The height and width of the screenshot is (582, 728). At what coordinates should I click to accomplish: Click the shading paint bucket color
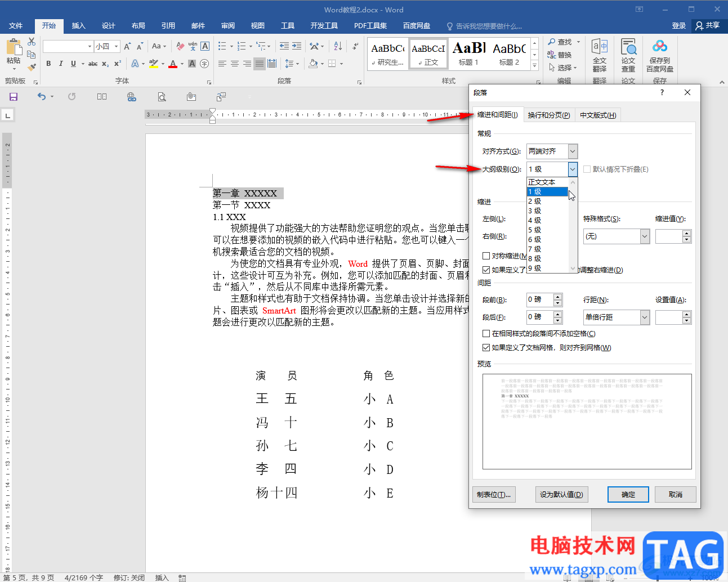313,64
